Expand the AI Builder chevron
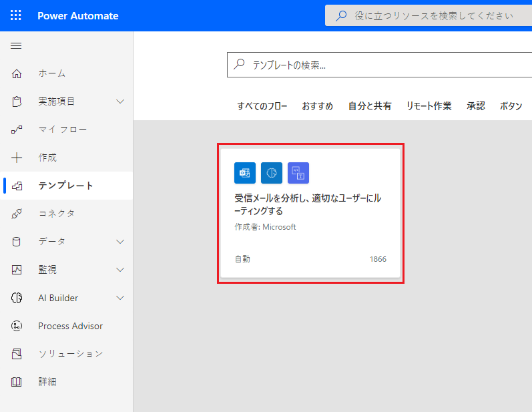 click(120, 298)
